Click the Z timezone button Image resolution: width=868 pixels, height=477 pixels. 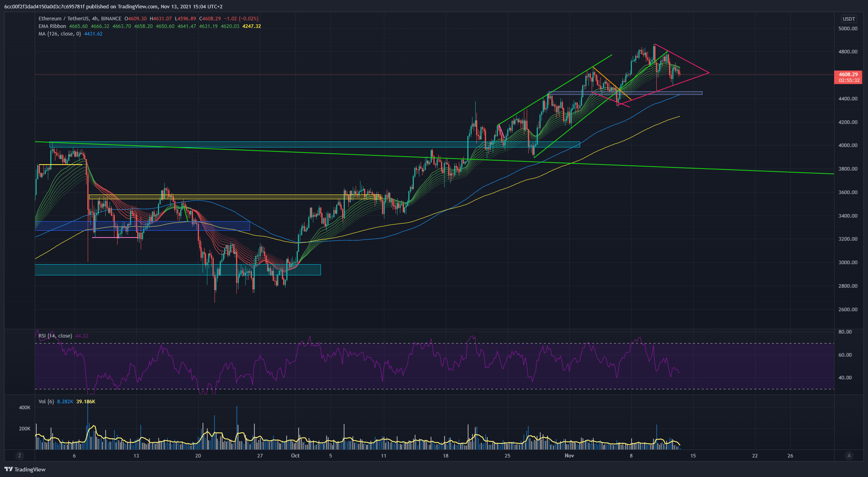(20, 455)
